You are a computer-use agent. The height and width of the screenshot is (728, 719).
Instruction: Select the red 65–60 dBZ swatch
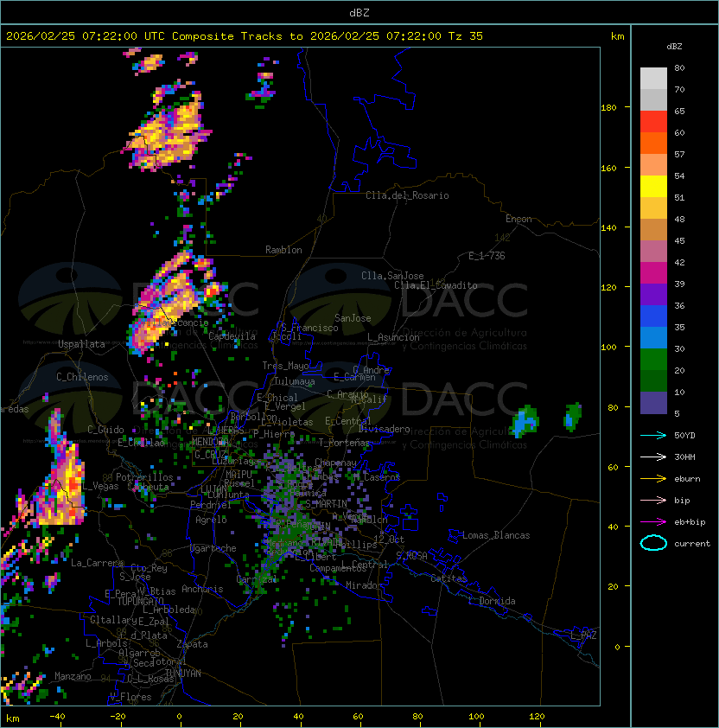(x=653, y=122)
